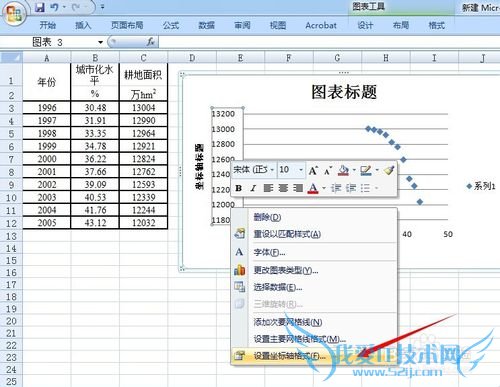This screenshot has height=387, width=500.
Task: Select the vertical axis title 坐标轴标题
Action: 199,167
